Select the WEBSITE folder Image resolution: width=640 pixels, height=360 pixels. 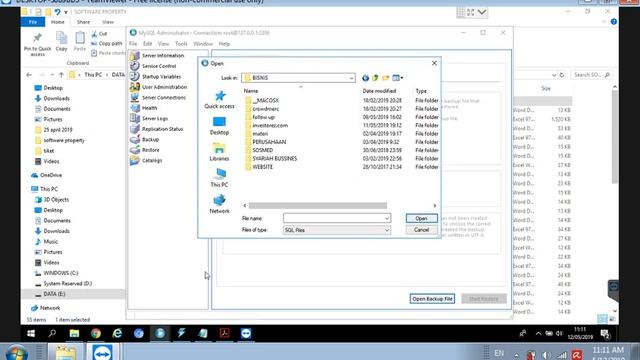tap(262, 167)
